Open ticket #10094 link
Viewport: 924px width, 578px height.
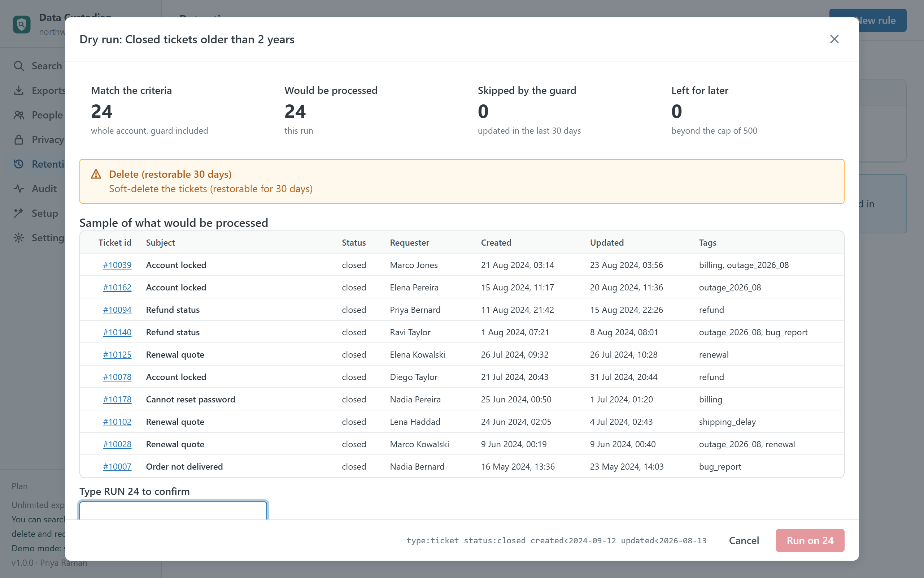click(117, 310)
